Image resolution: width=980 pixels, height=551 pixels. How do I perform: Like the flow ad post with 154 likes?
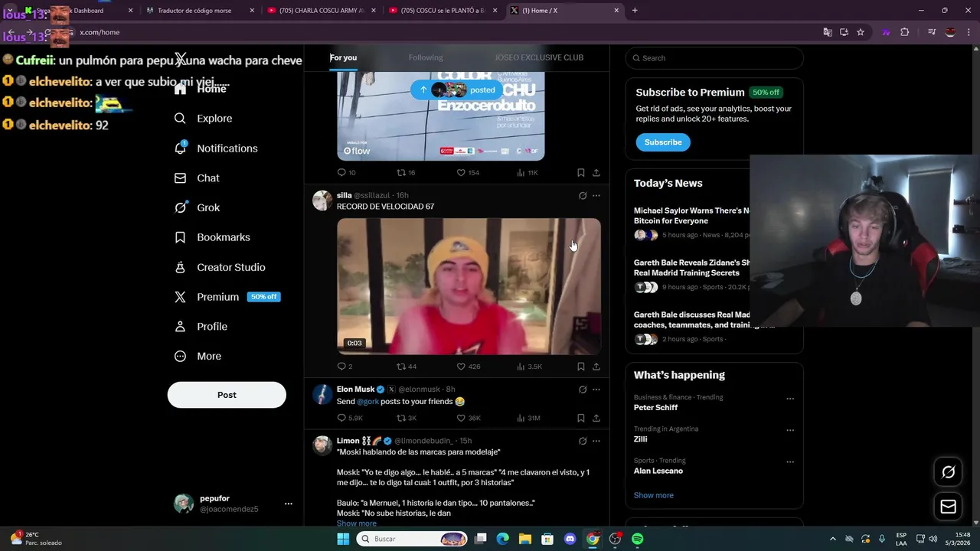point(461,173)
